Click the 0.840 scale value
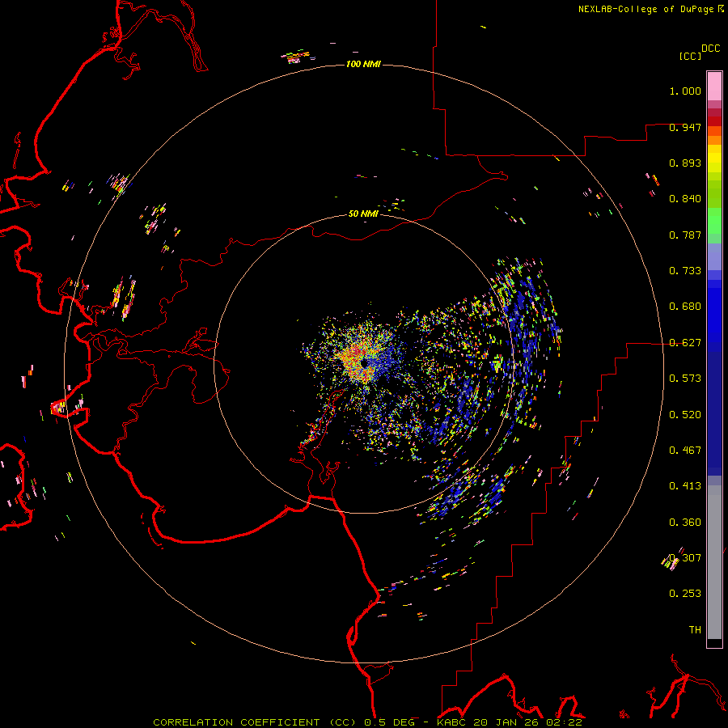 (685, 199)
